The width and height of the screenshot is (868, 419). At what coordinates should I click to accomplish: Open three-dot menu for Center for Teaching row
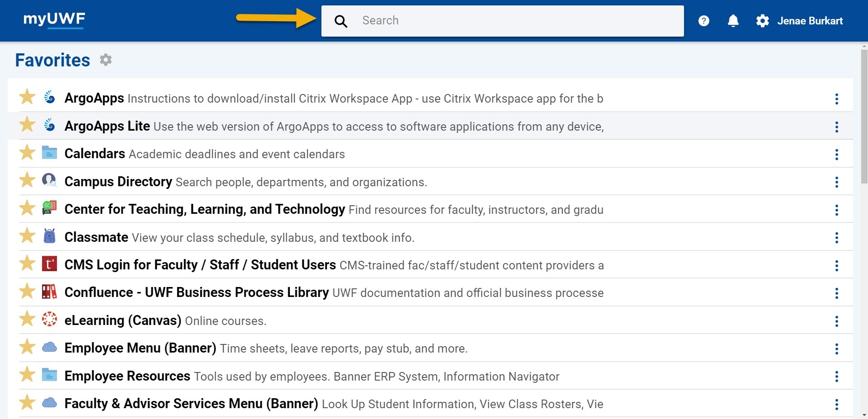836,210
